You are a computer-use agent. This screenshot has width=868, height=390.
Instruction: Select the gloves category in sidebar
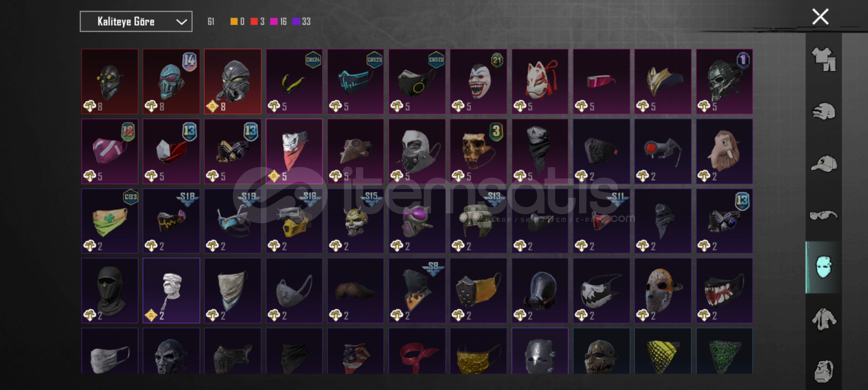[x=824, y=111]
